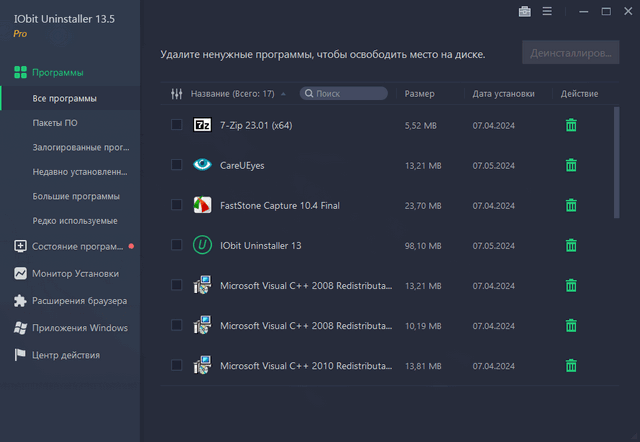Image resolution: width=640 pixels, height=442 pixels.
Task: Collapse the Программы sidebar section
Action: click(57, 73)
